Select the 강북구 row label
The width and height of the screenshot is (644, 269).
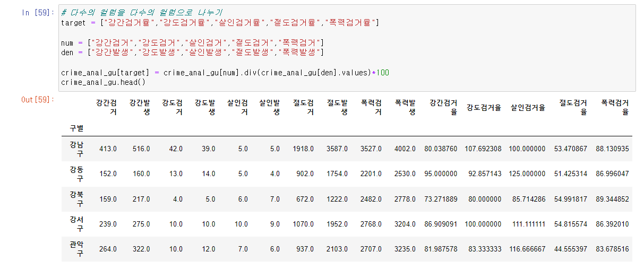(72, 199)
